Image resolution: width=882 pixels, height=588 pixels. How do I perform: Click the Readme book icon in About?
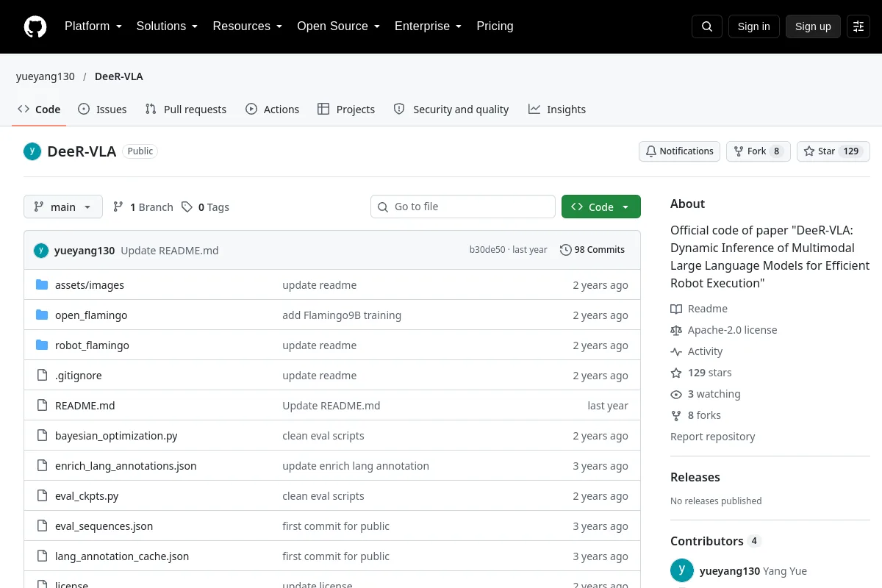click(x=676, y=309)
